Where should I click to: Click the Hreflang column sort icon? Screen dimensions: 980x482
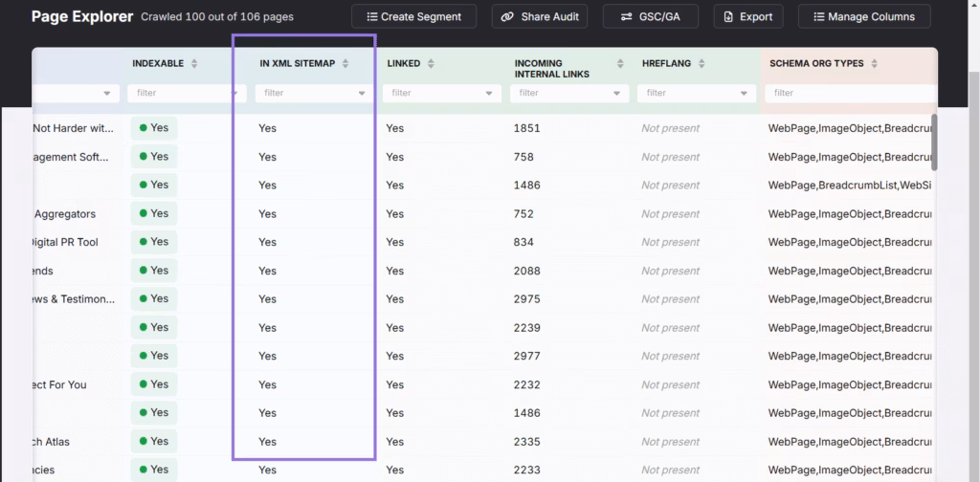coord(702,64)
